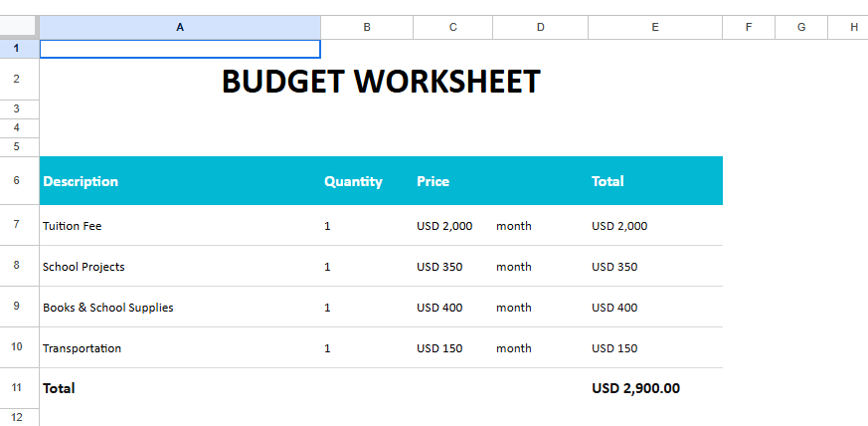Click the select-all corner box
The height and width of the screenshot is (426, 868).
coord(19,27)
